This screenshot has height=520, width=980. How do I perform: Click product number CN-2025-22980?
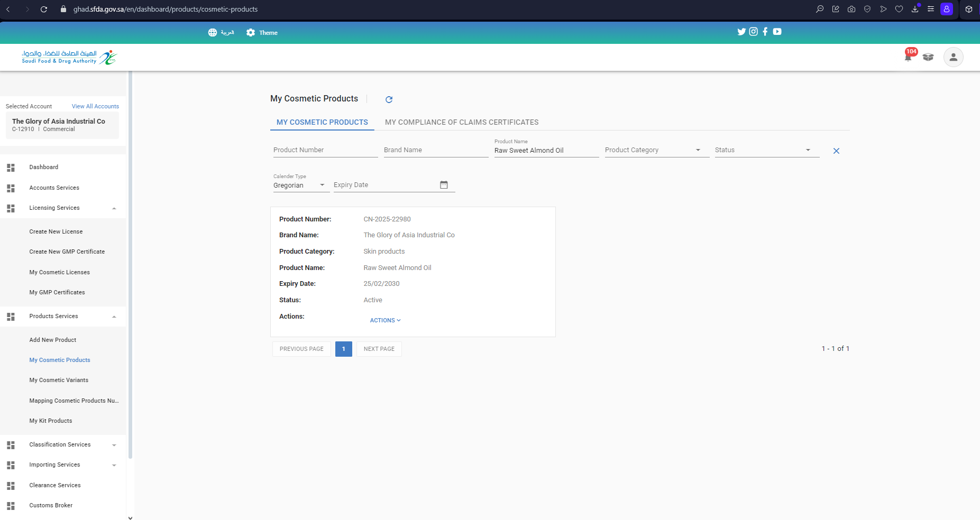coord(387,219)
